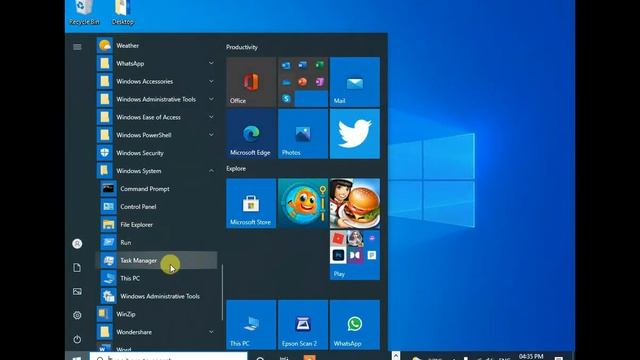Click the This PC tile

(x=251, y=325)
